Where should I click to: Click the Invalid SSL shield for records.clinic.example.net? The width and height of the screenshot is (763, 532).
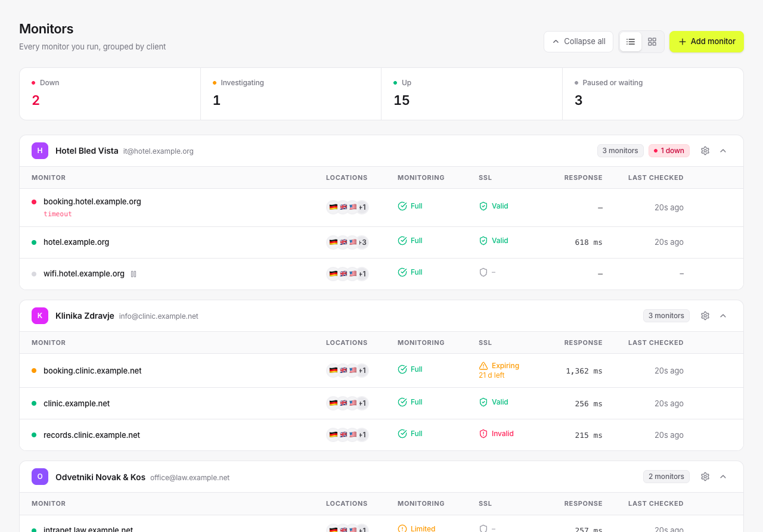pyautogui.click(x=483, y=434)
